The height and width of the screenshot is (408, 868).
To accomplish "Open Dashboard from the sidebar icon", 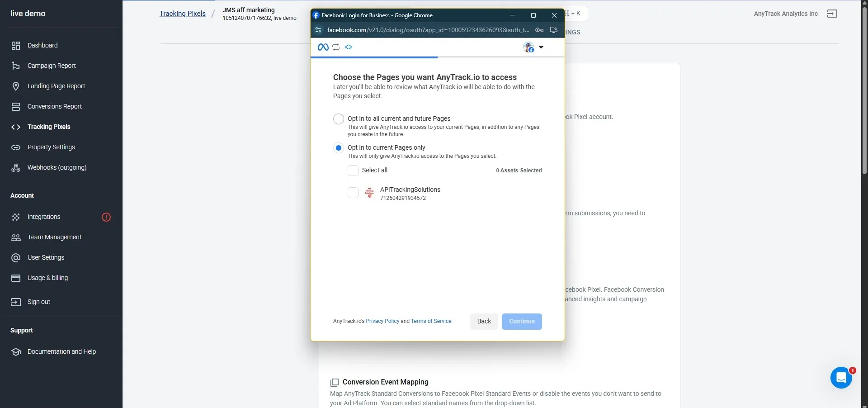I will click(16, 45).
